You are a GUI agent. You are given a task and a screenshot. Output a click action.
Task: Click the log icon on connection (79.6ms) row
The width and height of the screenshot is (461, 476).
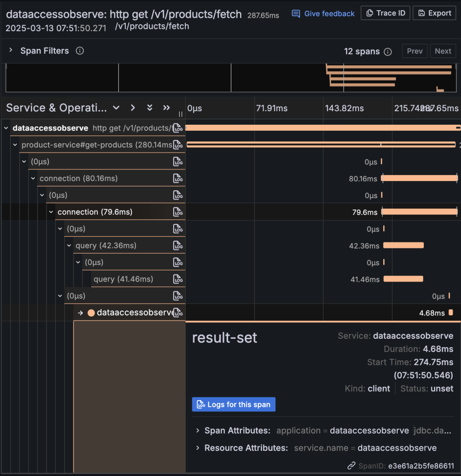click(177, 212)
